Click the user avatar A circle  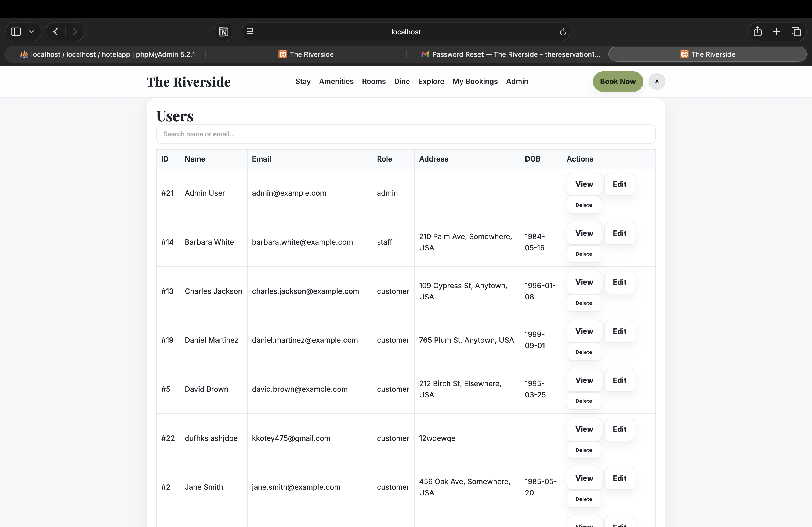pos(657,82)
